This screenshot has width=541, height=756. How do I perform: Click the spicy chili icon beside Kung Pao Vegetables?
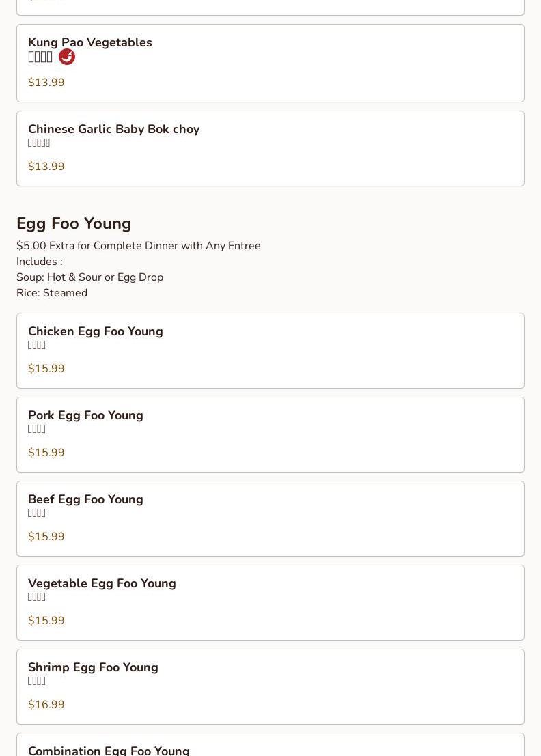67,57
